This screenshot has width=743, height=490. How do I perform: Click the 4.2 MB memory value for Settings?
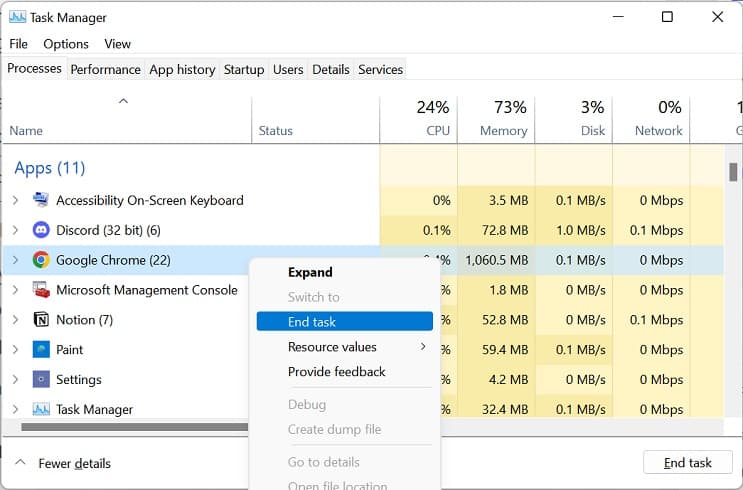508,379
